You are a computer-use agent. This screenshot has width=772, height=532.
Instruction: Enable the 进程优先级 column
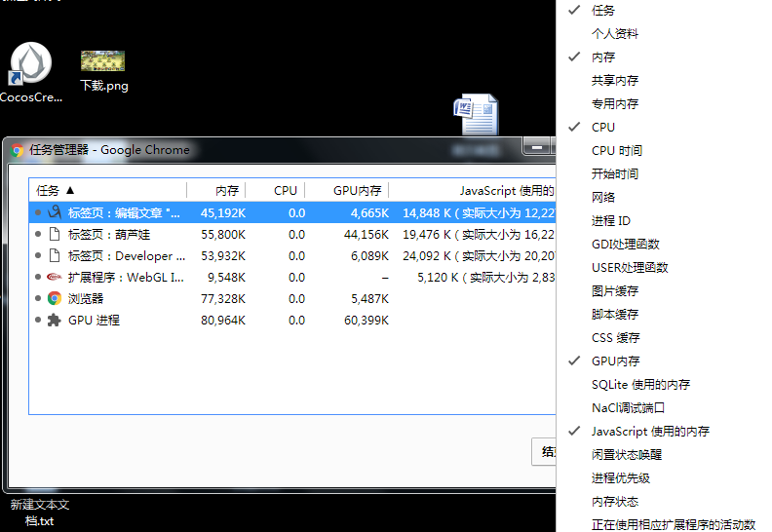621,477
